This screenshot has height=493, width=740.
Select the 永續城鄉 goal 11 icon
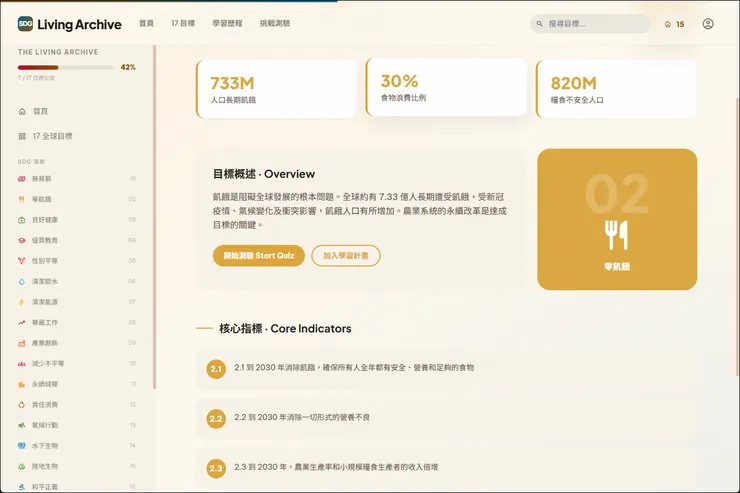(22, 384)
